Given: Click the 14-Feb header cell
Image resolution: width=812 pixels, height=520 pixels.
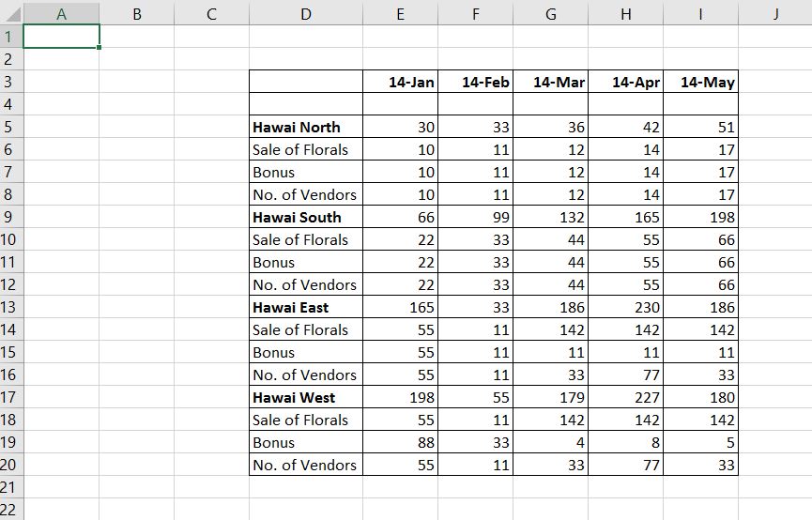Looking at the screenshot, I should (x=475, y=82).
